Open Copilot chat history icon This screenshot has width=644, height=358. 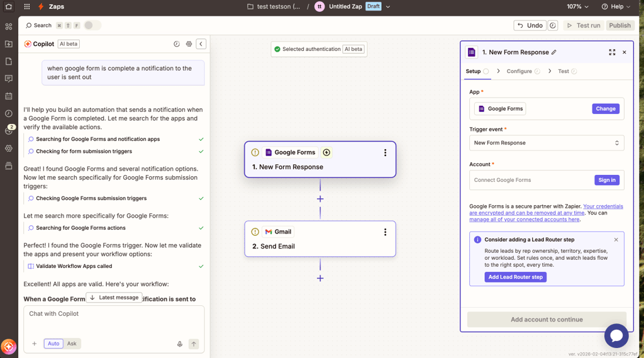click(177, 44)
